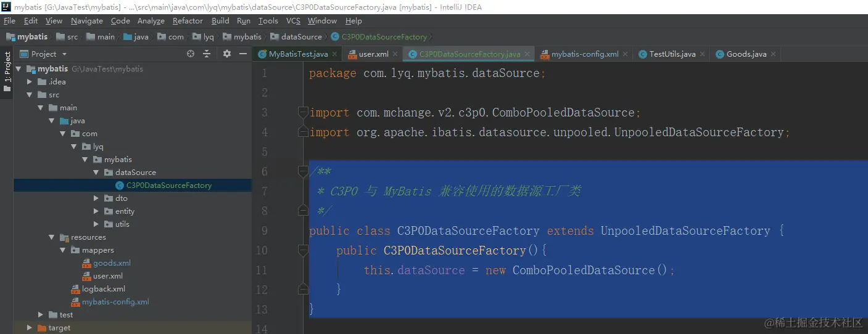This screenshot has height=334, width=868.
Task: Collapse the dataSource package
Action: click(96, 173)
